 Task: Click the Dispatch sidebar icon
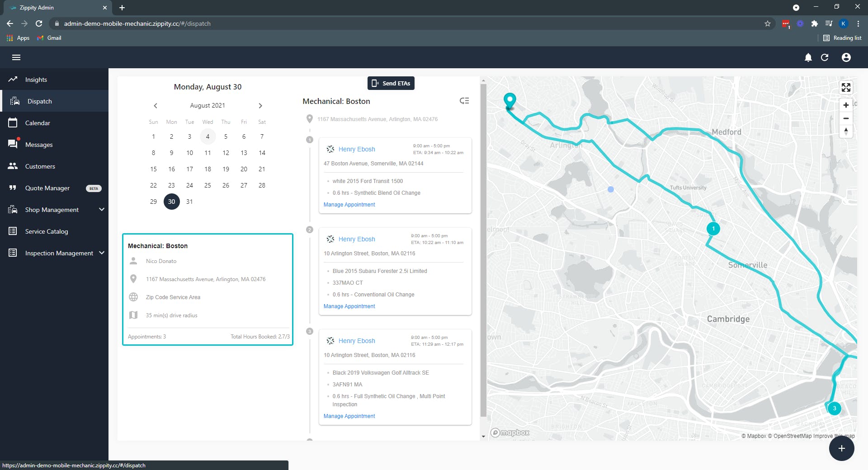tap(15, 101)
